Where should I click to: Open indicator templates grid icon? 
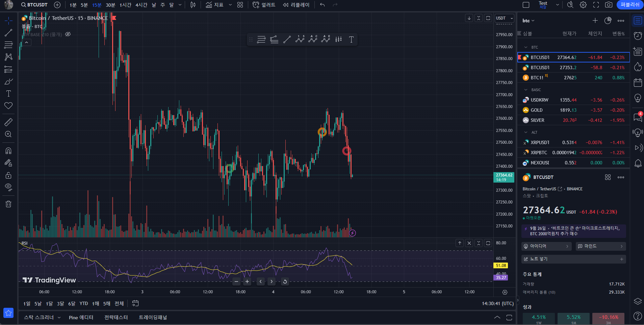[240, 5]
